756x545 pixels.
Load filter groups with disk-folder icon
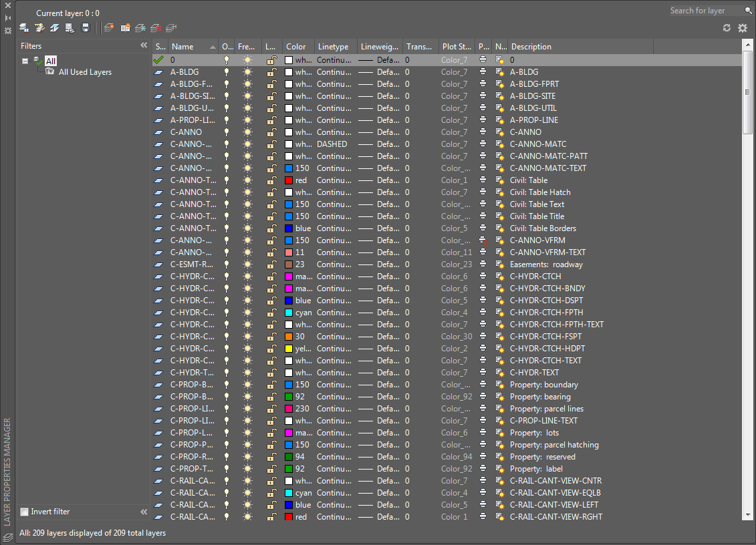pos(70,28)
